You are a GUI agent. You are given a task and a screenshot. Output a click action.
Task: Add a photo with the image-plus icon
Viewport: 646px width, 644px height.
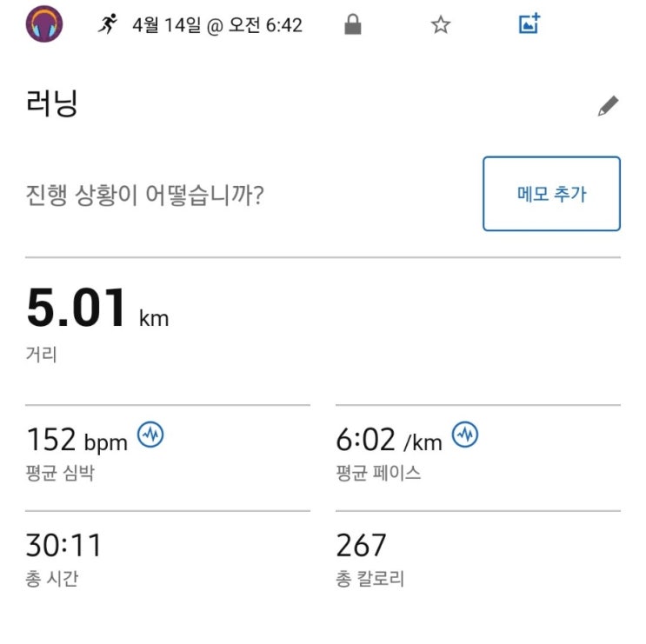coord(529,24)
